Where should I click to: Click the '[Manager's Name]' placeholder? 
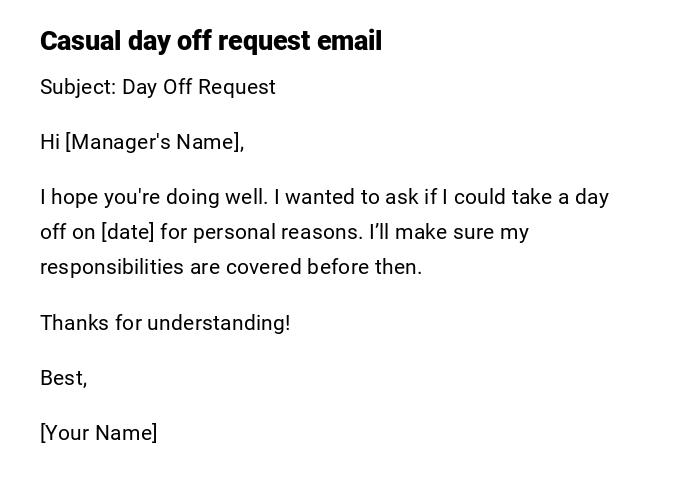[154, 142]
